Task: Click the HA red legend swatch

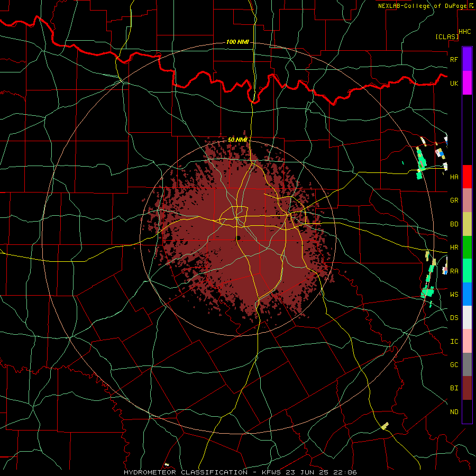Action: click(467, 177)
